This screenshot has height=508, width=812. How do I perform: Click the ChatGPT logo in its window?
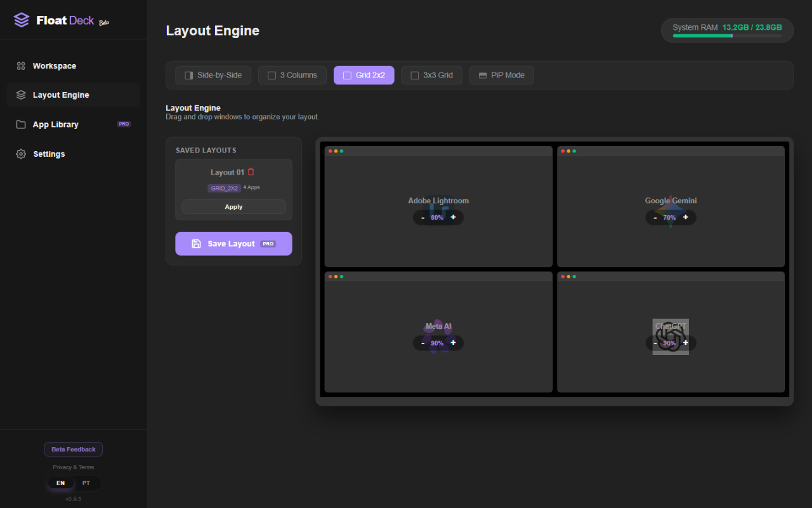[x=671, y=337]
